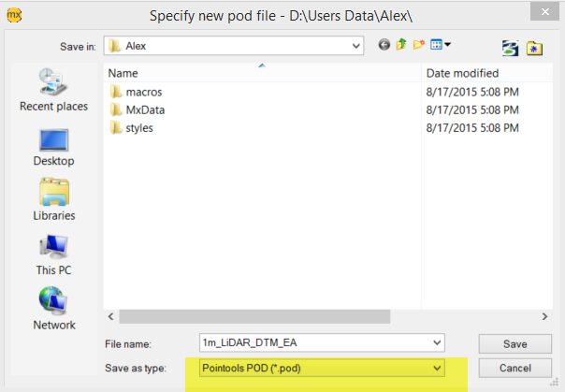Click the Bentley project icon at top right

pos(510,48)
